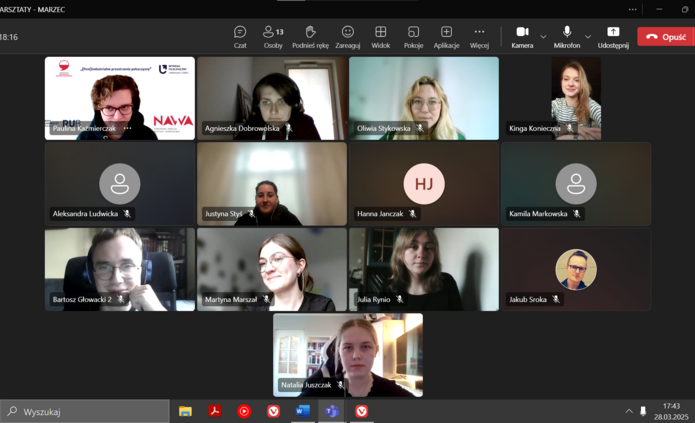Show the Osoby participants list
The width and height of the screenshot is (695, 423).
click(273, 37)
